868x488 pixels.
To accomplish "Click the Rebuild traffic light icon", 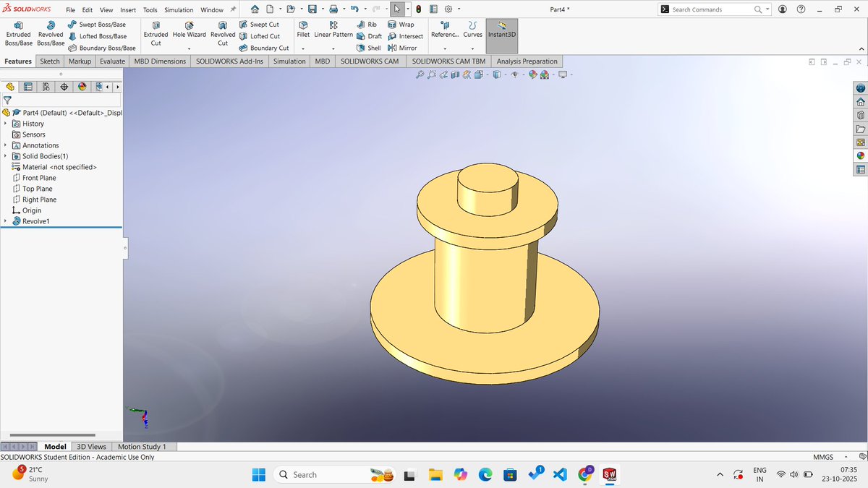I will coord(418,9).
